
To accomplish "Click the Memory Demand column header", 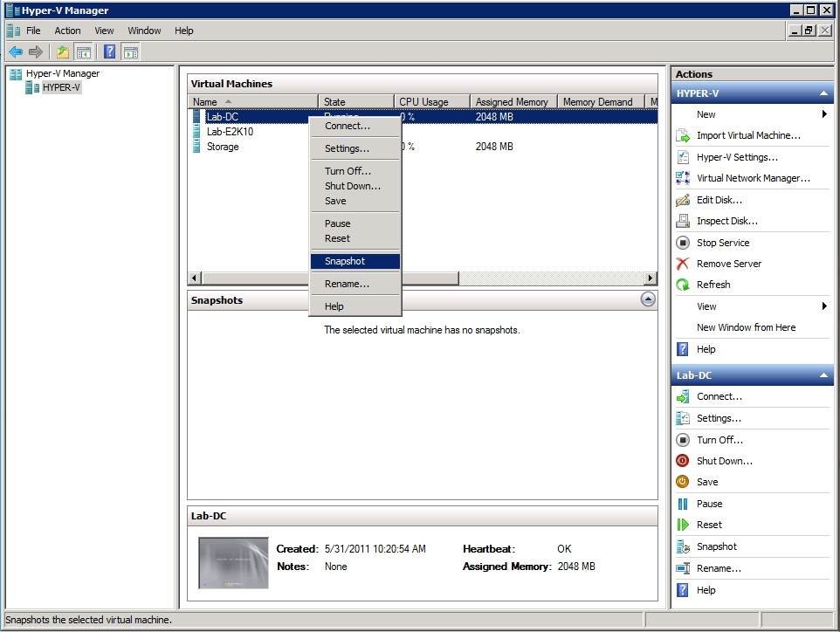I will tap(601, 102).
